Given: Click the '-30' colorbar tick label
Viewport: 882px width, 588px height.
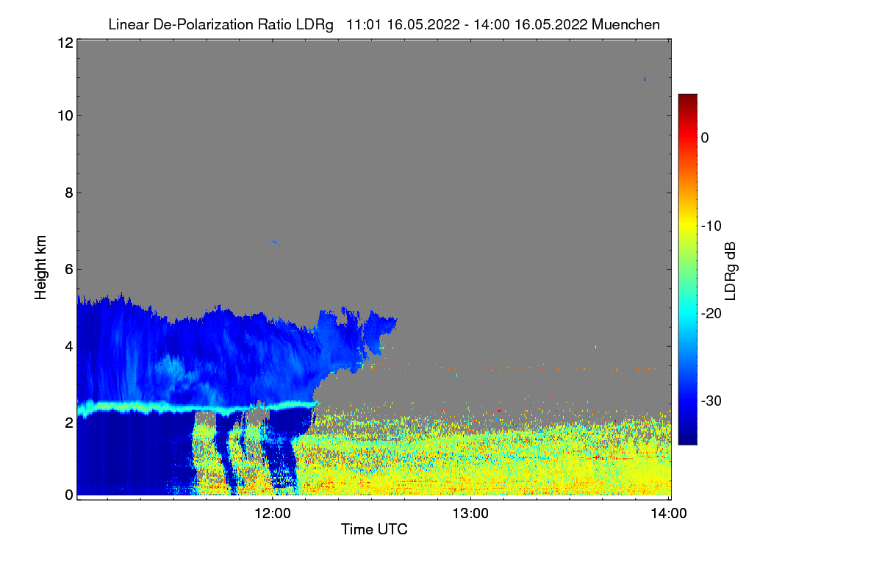Looking at the screenshot, I should click(x=712, y=401).
